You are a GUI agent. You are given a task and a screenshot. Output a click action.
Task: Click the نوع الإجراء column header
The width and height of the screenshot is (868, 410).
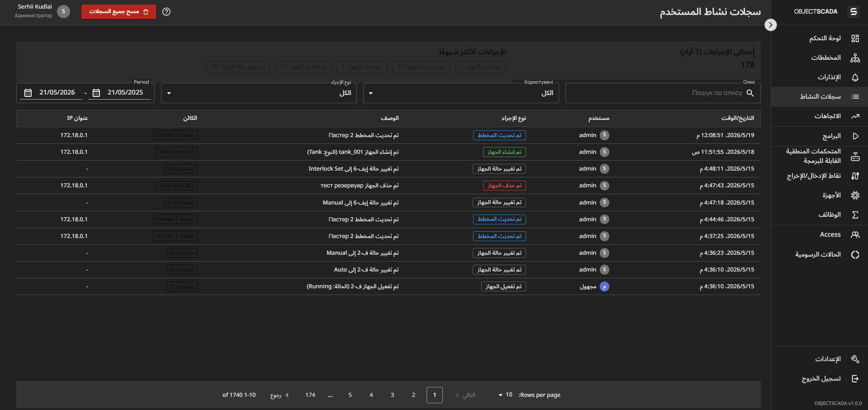pos(514,118)
